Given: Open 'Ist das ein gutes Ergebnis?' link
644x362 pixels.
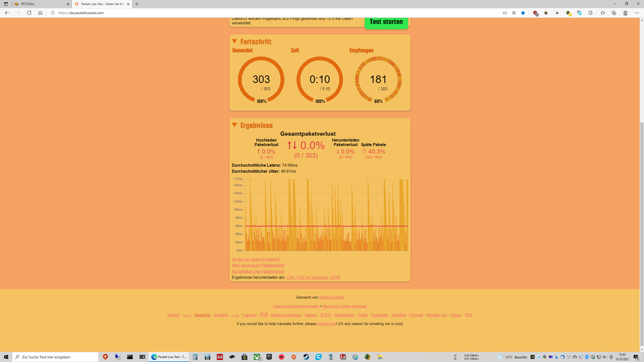Looking at the screenshot, I should 256,260.
